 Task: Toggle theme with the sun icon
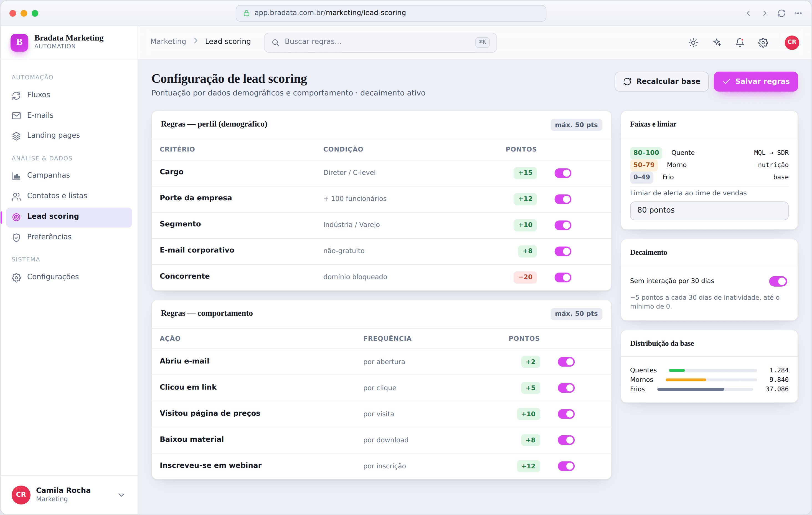(693, 42)
